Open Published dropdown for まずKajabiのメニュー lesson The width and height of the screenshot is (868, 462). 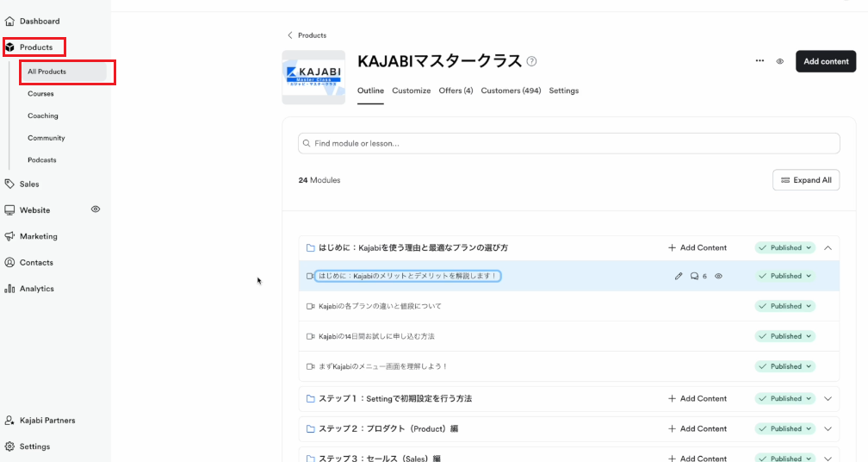[785, 366]
